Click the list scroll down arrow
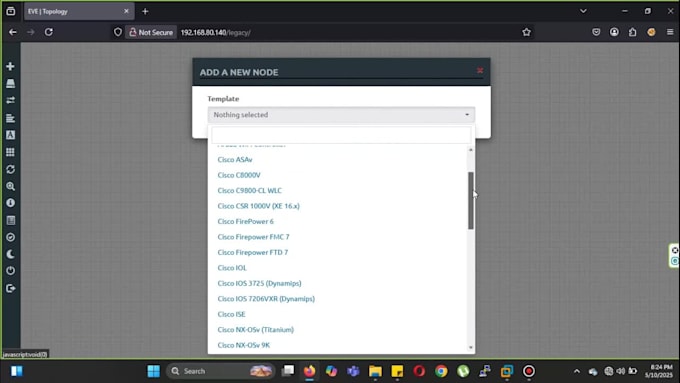Screen dimensions: 680x383 pos(471,347)
